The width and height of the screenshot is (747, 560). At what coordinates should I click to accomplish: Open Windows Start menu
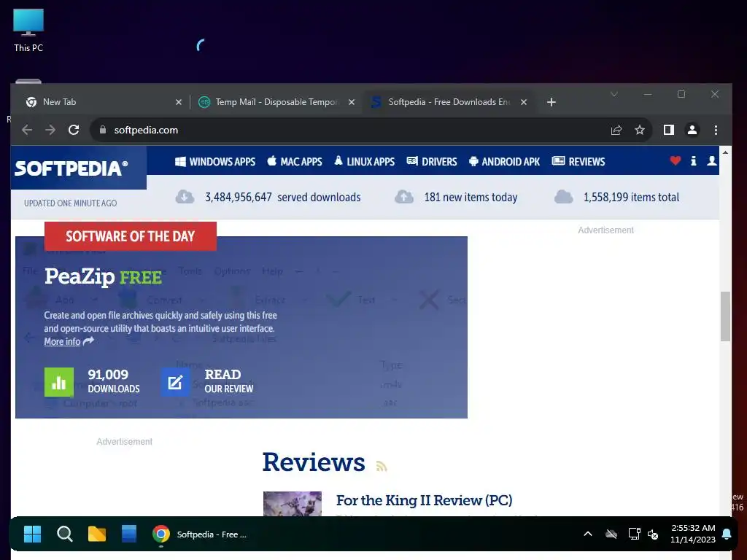[x=32, y=534]
